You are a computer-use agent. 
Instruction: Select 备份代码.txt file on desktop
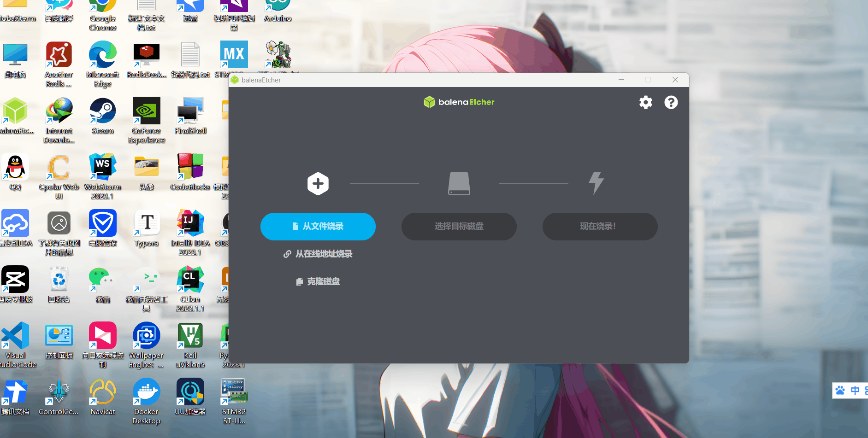(x=190, y=60)
